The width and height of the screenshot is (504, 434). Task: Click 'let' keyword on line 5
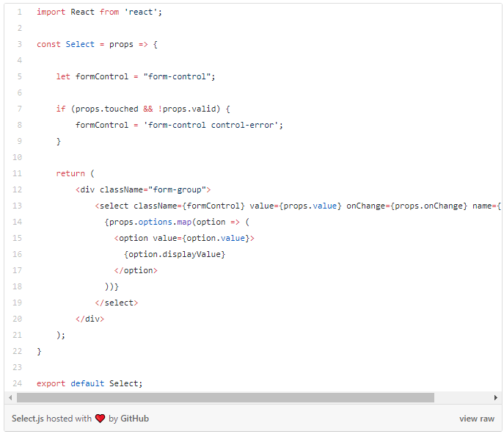tap(63, 76)
